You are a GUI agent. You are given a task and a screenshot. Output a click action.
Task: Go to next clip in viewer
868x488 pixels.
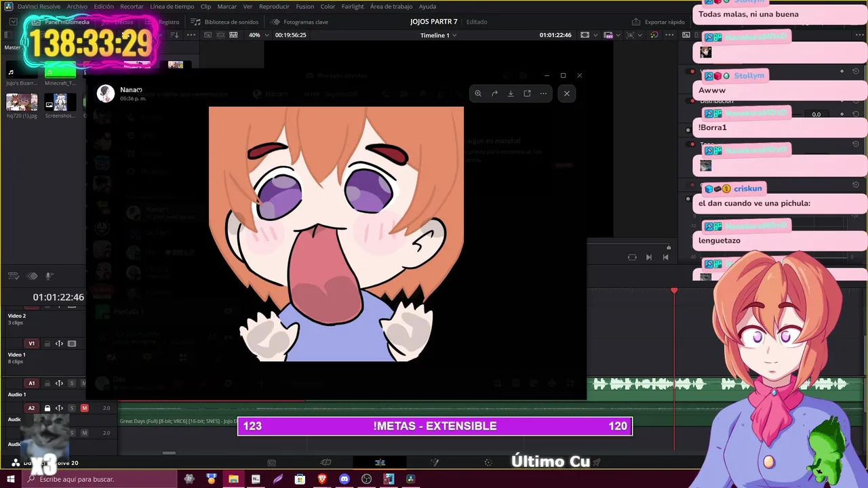point(649,257)
